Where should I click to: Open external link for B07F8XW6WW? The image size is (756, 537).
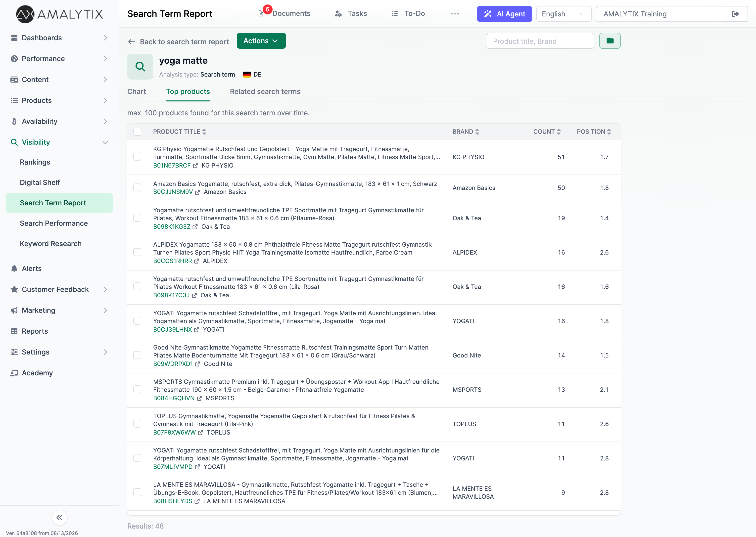click(x=200, y=433)
